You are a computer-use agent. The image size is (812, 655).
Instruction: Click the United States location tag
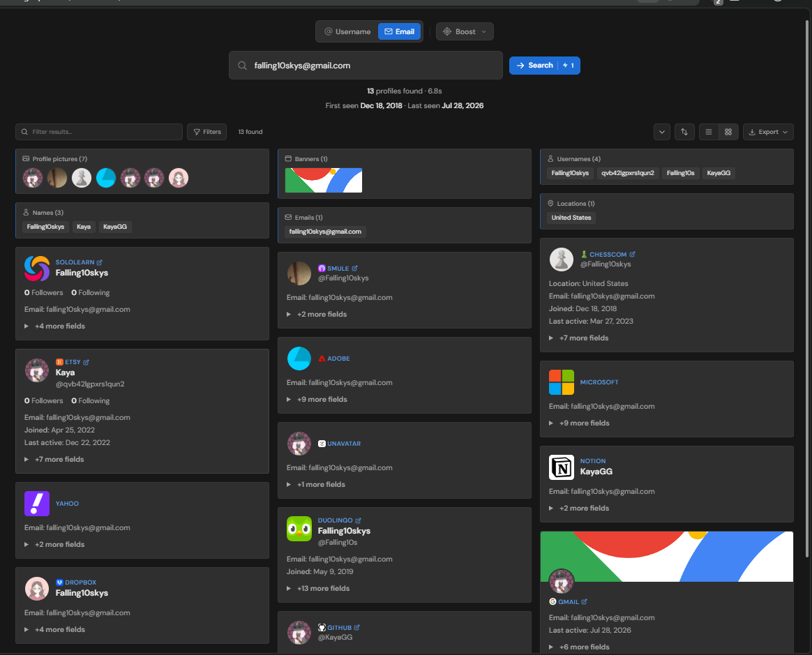[x=571, y=218]
